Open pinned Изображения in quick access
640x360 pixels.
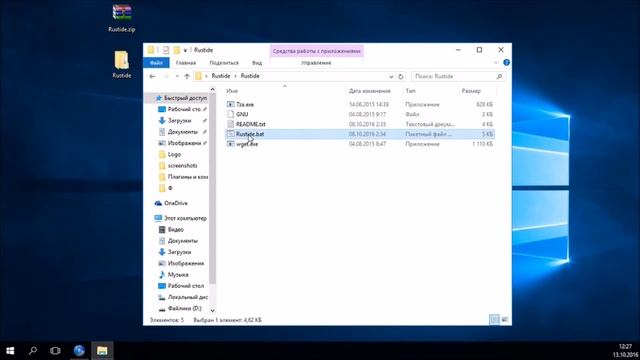click(184, 143)
